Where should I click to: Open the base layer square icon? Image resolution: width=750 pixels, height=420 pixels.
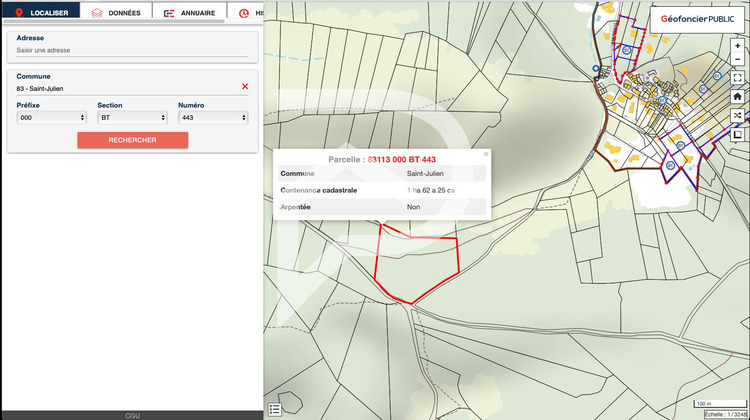click(x=737, y=134)
